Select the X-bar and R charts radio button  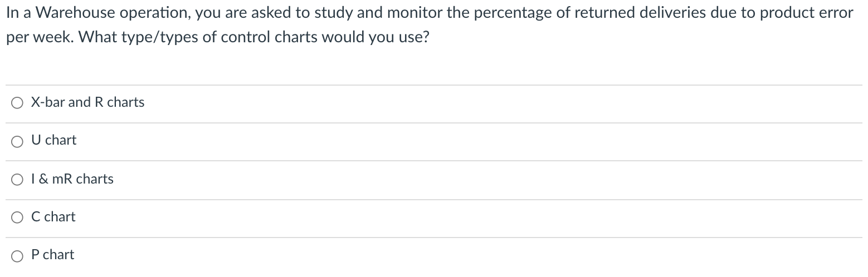18,103
